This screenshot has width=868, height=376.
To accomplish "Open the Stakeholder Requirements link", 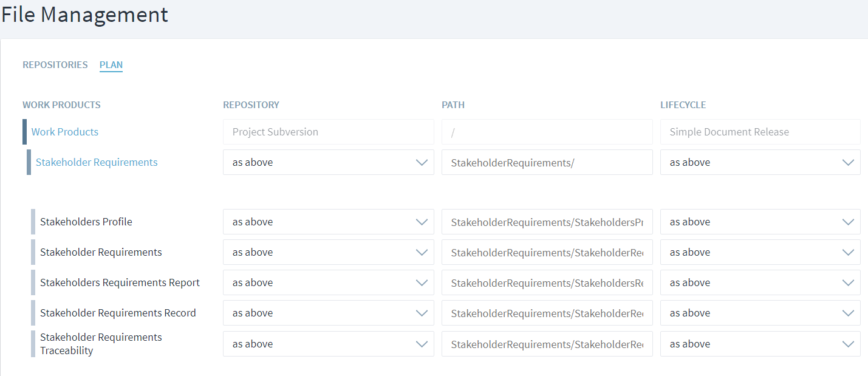I will [97, 162].
